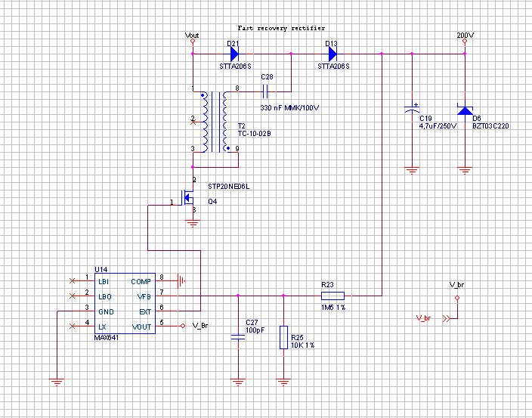
Task: Select the D21 diode symbol
Action: click(234, 54)
